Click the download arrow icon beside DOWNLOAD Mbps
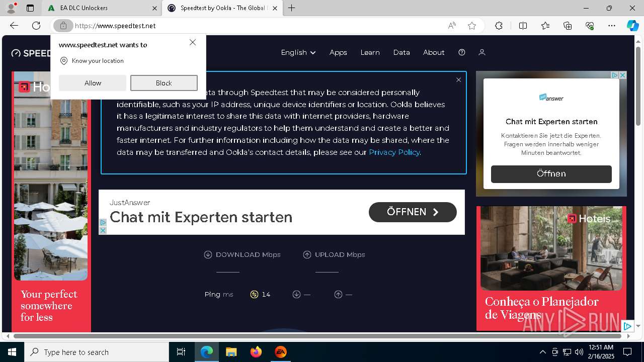 (208, 255)
